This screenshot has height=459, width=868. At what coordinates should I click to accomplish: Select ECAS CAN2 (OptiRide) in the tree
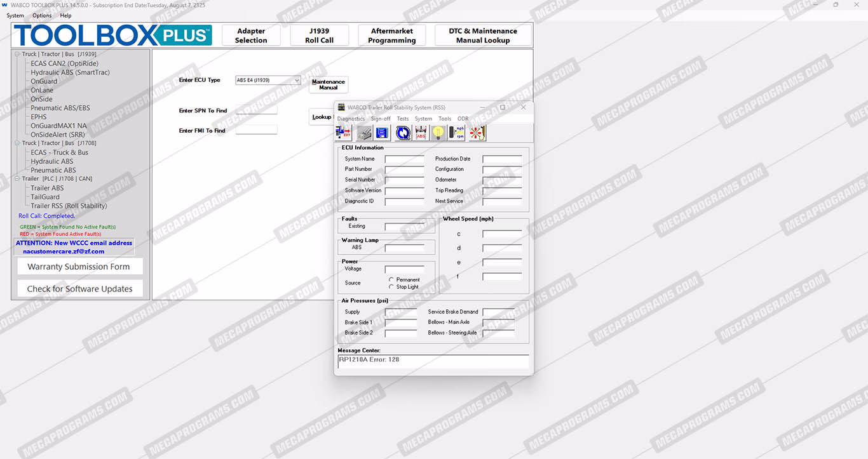point(65,63)
